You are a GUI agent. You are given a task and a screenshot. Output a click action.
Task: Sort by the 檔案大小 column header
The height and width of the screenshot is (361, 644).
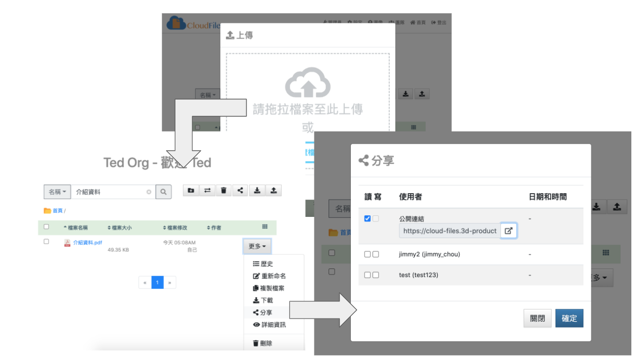120,228
